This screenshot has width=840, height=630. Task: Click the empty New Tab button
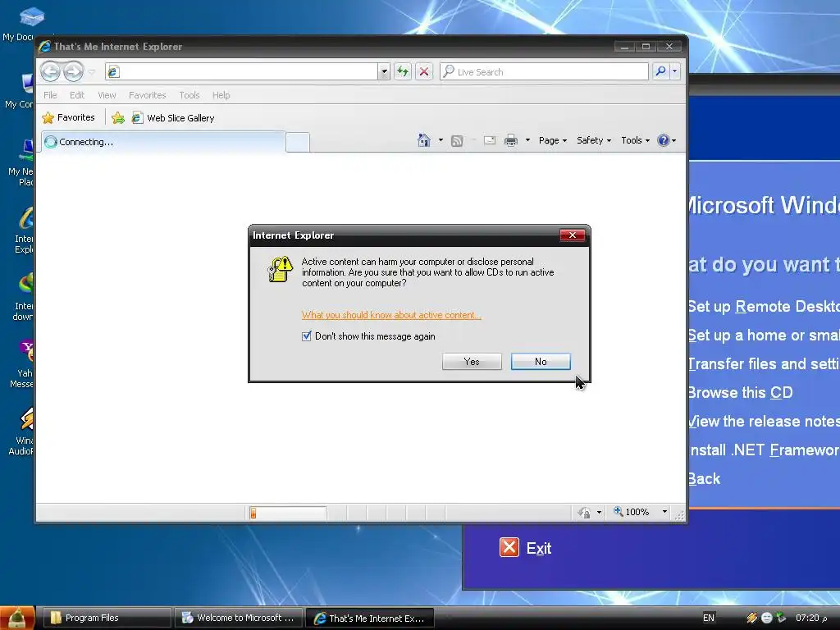coord(297,143)
